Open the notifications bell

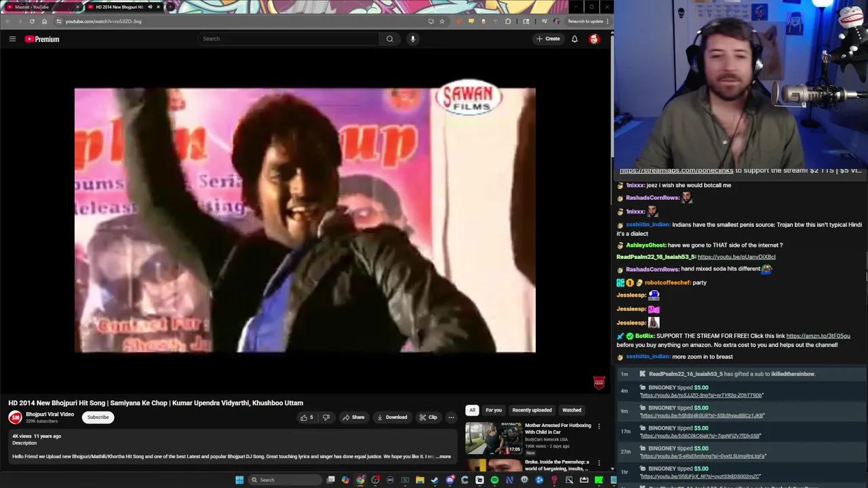(574, 39)
